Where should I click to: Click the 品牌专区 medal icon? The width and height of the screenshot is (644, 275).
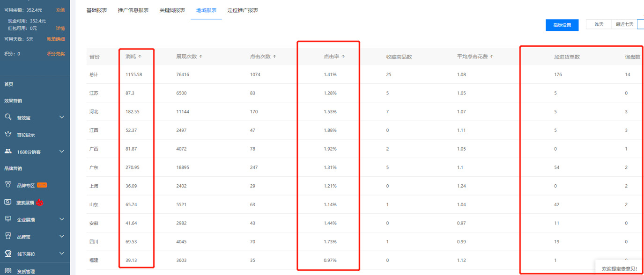(8, 185)
